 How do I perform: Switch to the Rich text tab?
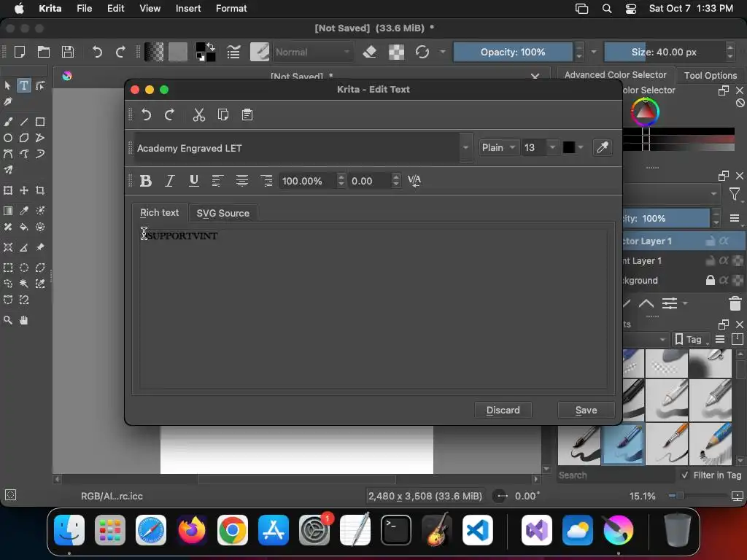(160, 213)
